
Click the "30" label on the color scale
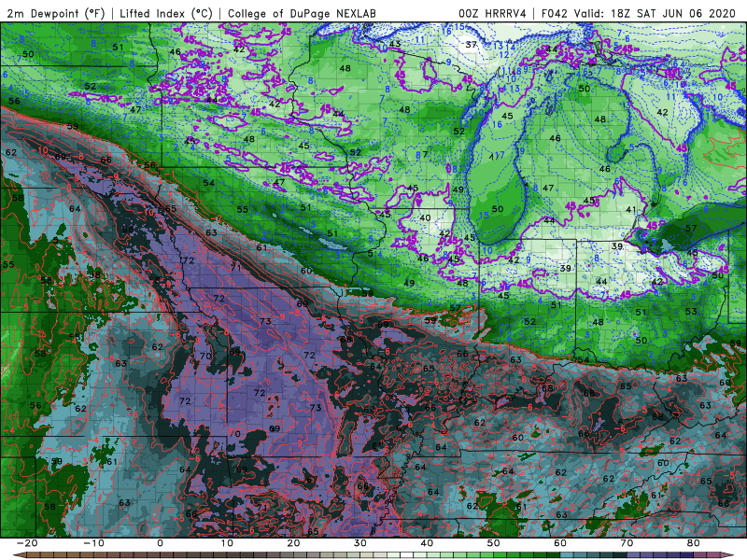pos(360,543)
